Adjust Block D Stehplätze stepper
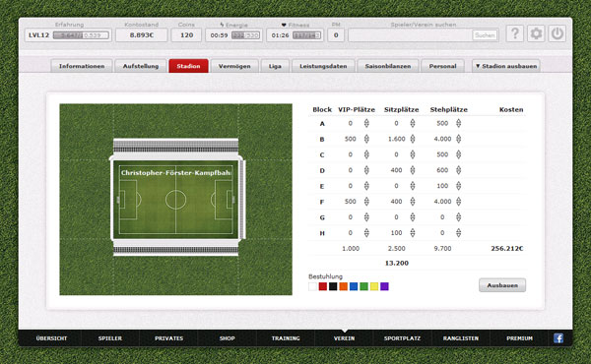The image size is (591, 364). [458, 170]
